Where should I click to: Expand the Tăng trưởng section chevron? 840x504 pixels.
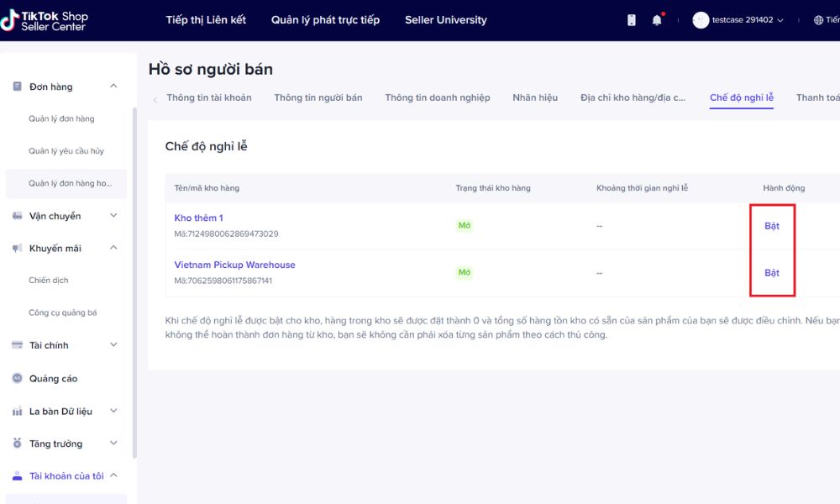[x=113, y=443]
